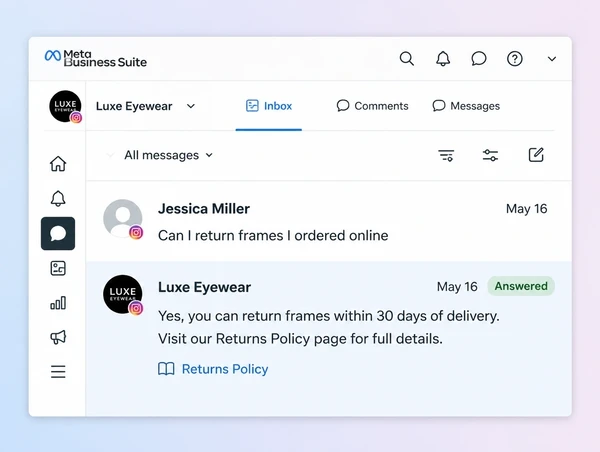The image size is (600, 452).
Task: Click the May 16 date on Jessica's message
Action: click(527, 209)
